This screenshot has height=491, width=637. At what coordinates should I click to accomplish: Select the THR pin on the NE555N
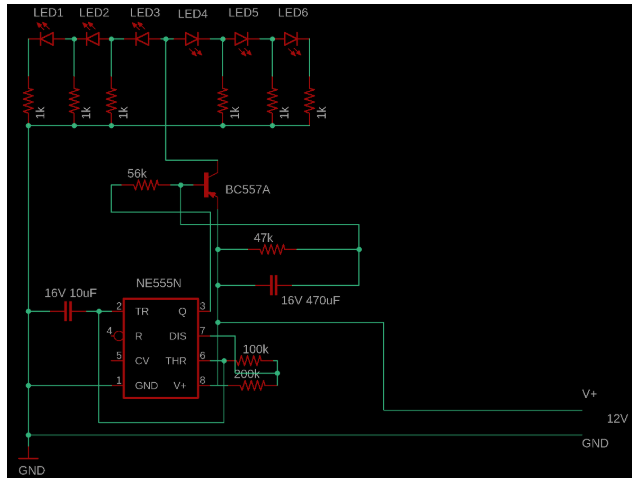(175, 360)
